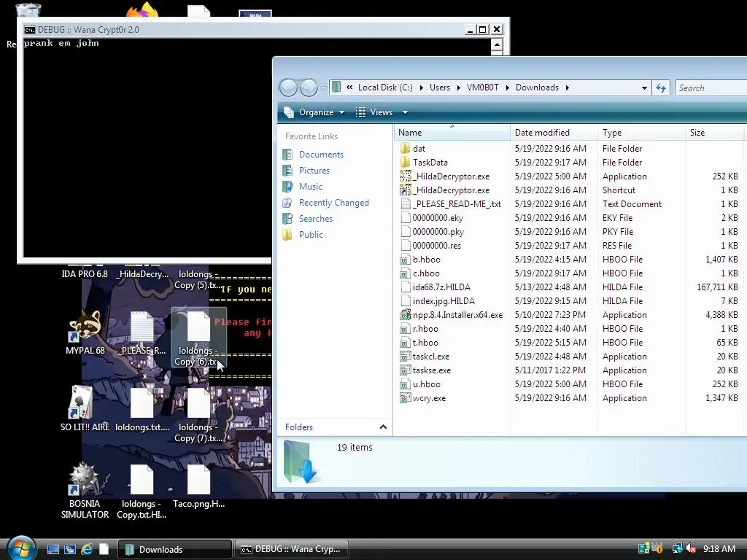Click the muted volume tray icon
Viewport: 747px width, 560px height.
click(691, 548)
